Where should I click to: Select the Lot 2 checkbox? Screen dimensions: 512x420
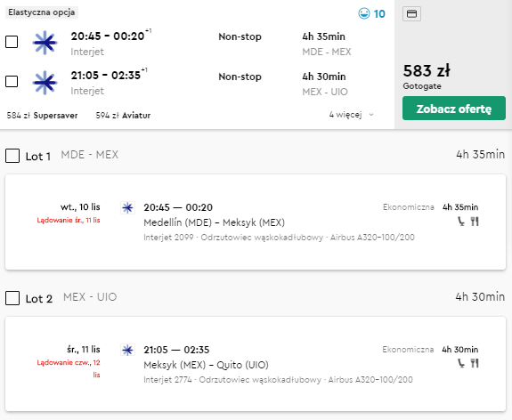coord(12,298)
